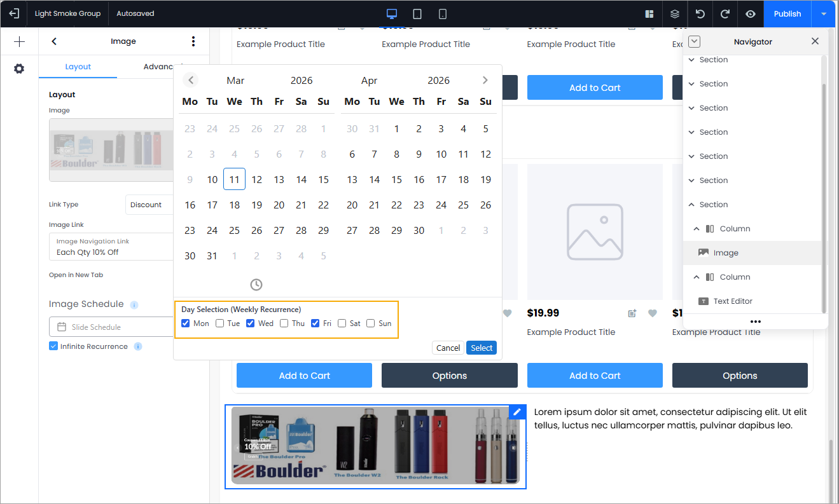
Task: Click the Lorem ipsum text block
Action: 670,419
